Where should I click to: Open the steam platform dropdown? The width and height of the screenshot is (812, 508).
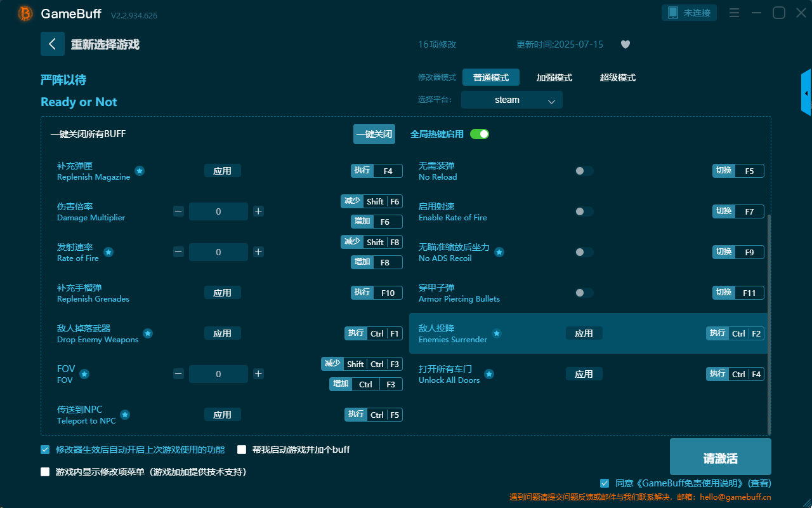(x=511, y=100)
